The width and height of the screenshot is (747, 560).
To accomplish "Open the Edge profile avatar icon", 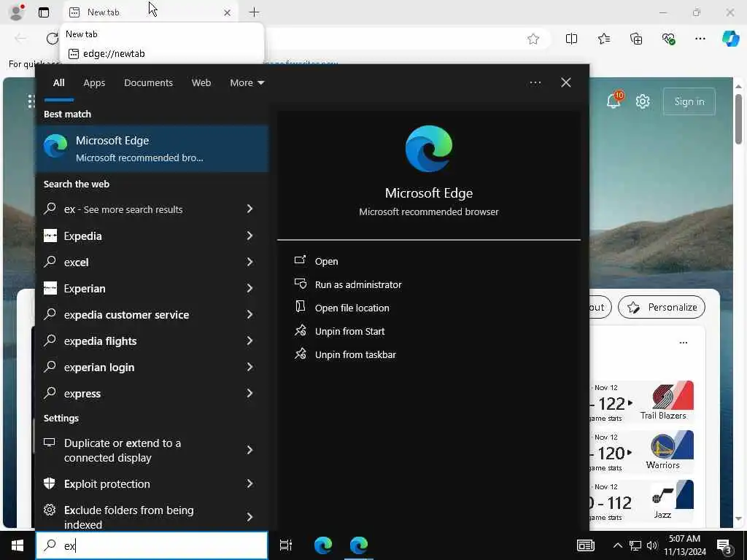I will tap(17, 12).
